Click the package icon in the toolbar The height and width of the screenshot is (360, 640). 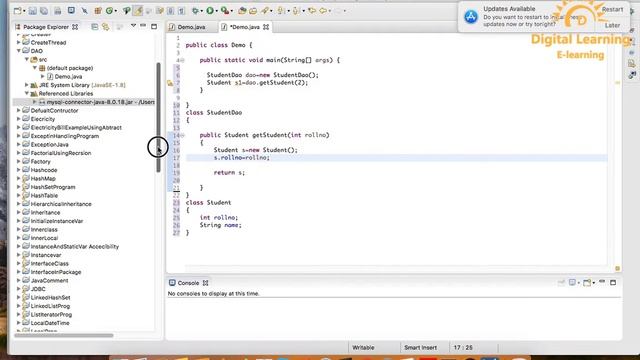[98, 11]
